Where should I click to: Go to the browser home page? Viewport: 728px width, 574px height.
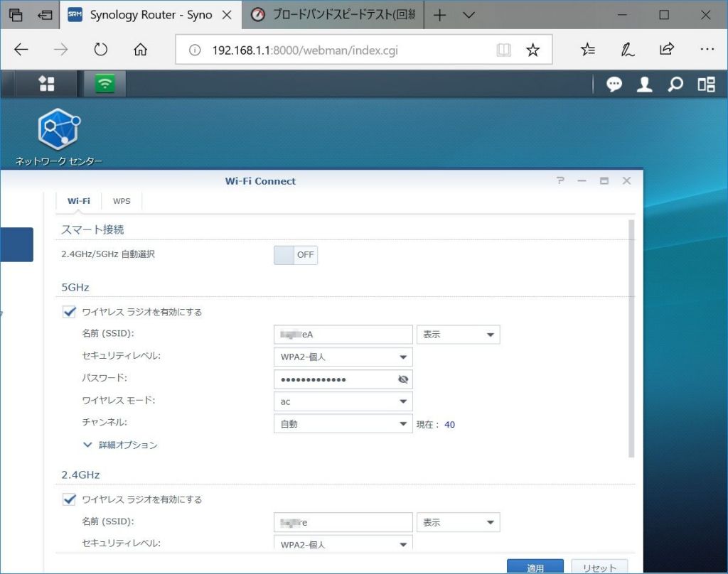tap(140, 50)
